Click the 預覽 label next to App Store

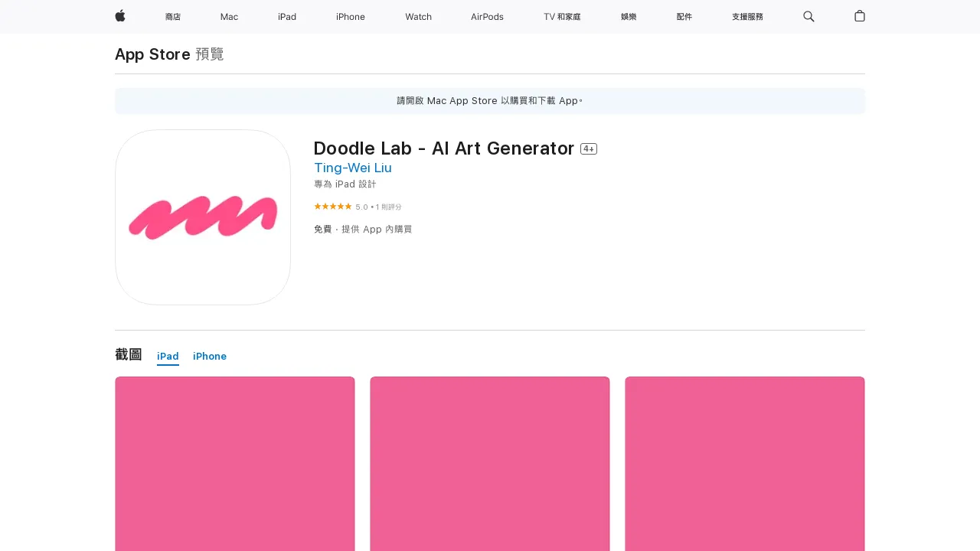pos(210,54)
